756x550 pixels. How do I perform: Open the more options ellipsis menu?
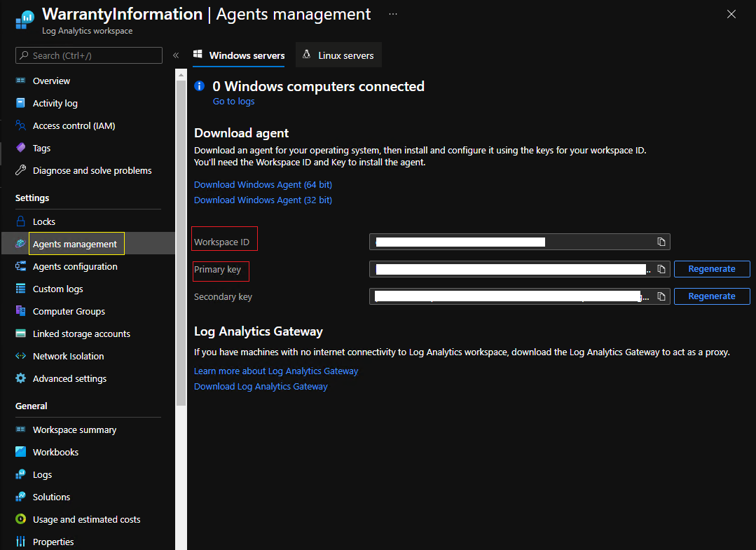pyautogui.click(x=393, y=14)
